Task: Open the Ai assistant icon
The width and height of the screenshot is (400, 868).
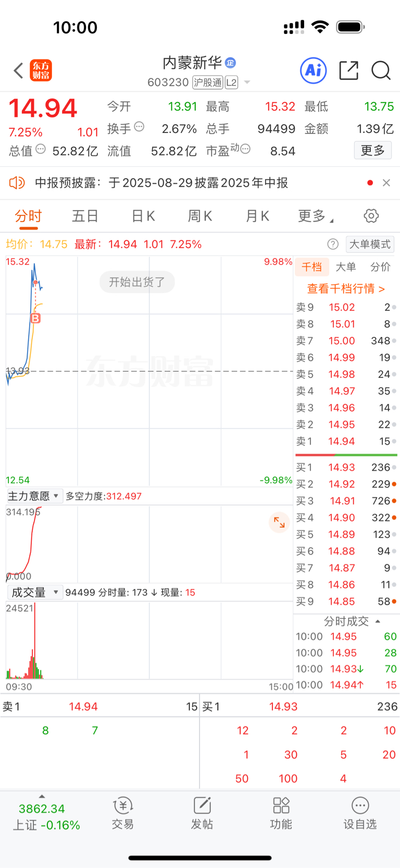Action: 314,70
